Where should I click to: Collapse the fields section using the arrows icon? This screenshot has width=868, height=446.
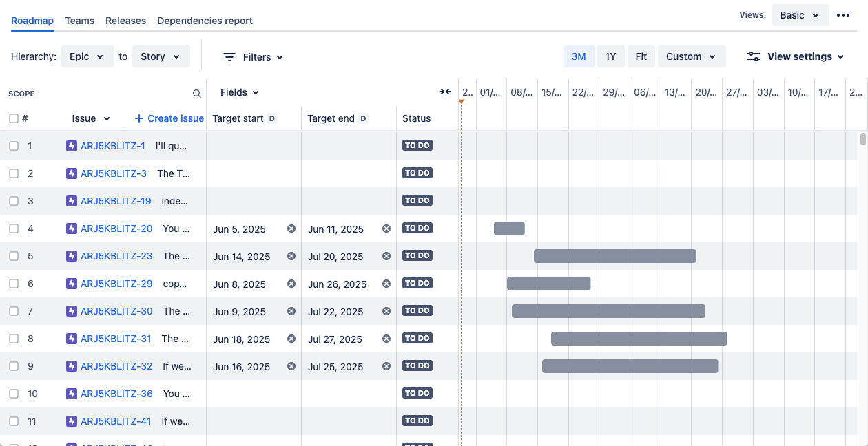pyautogui.click(x=444, y=91)
